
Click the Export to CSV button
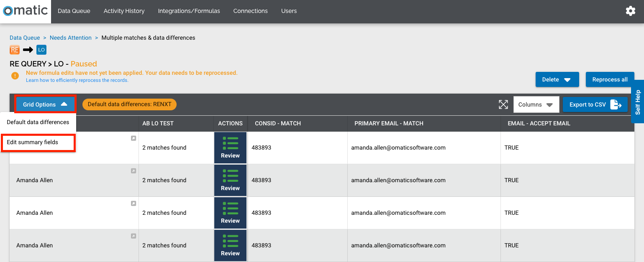pyautogui.click(x=595, y=104)
